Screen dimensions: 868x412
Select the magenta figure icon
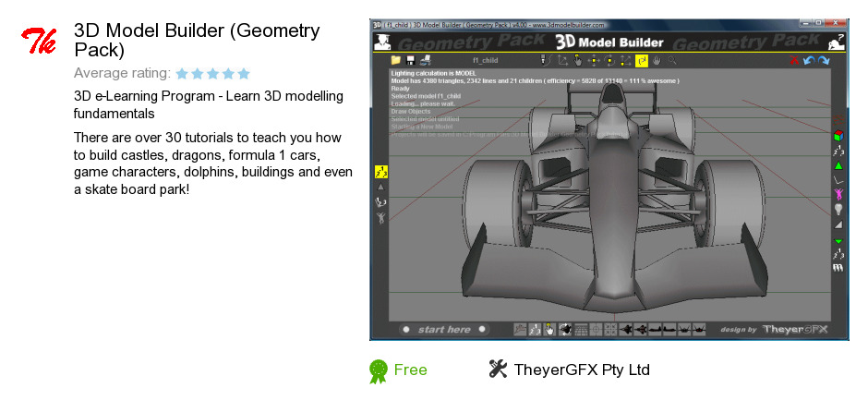[838, 194]
